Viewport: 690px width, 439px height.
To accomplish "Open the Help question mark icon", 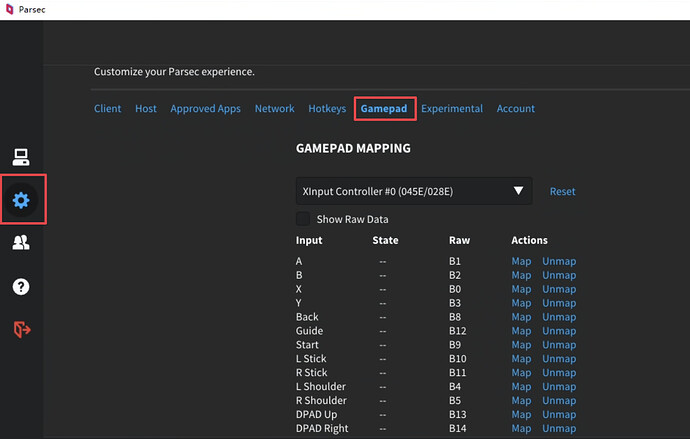I will (21, 287).
